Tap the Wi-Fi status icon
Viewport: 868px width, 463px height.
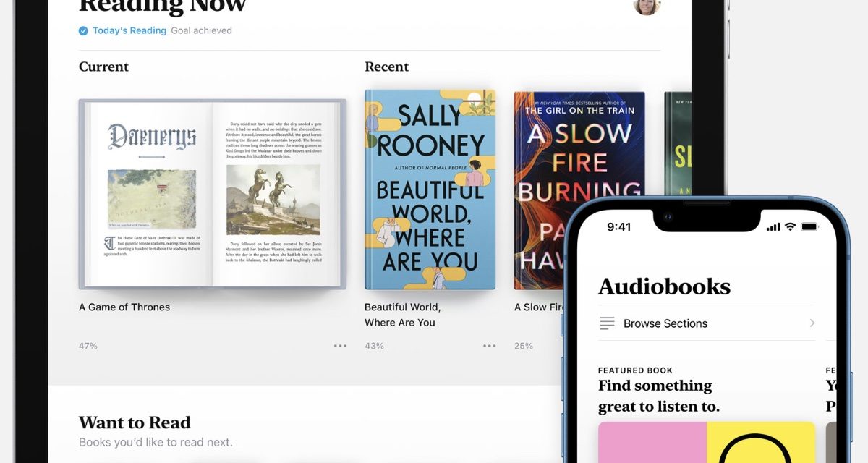(x=790, y=227)
